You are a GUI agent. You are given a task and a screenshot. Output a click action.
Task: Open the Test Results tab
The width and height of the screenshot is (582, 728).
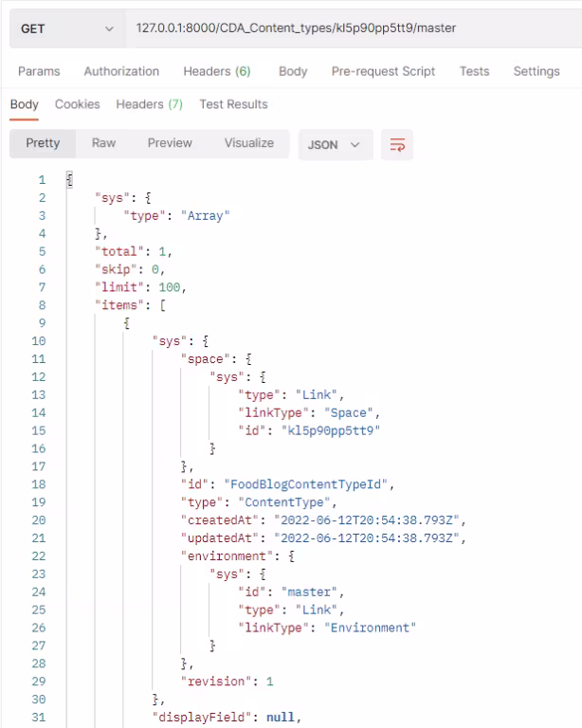[233, 104]
